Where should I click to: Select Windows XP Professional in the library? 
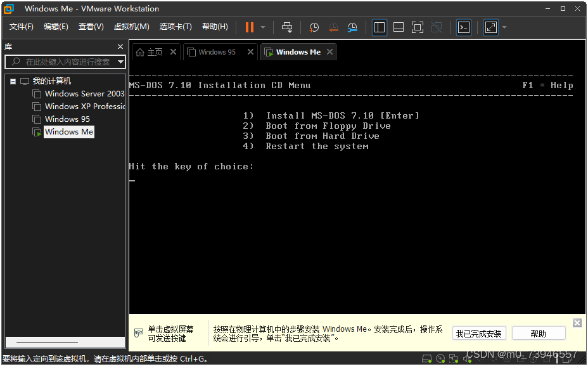click(85, 107)
